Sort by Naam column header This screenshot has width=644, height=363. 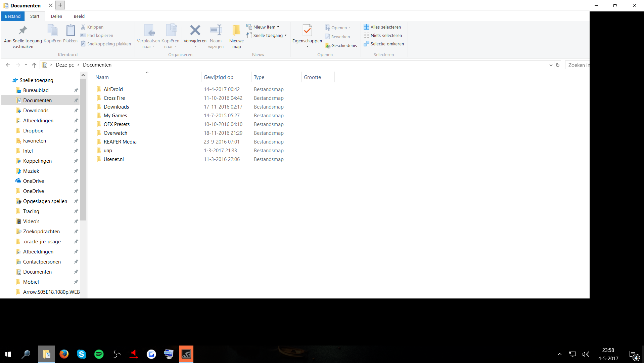click(147, 77)
